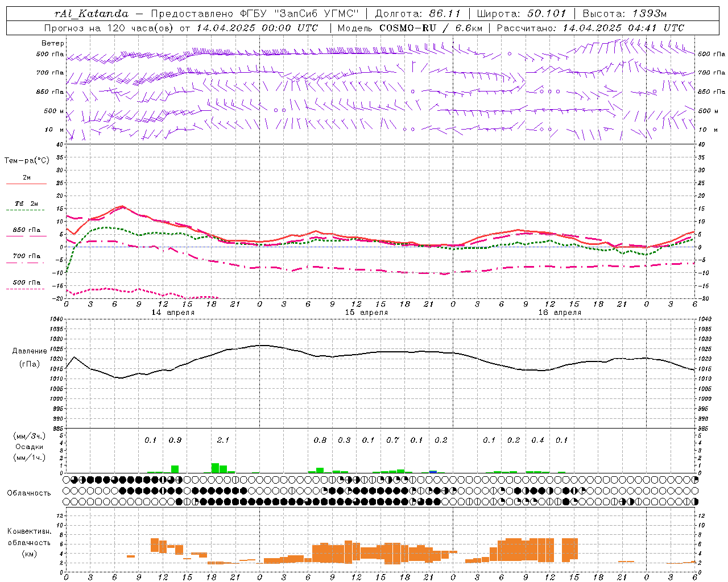The height and width of the screenshot is (582, 728).
Task: Click the '(гПа)' unit label under Давление
Action: [30, 364]
